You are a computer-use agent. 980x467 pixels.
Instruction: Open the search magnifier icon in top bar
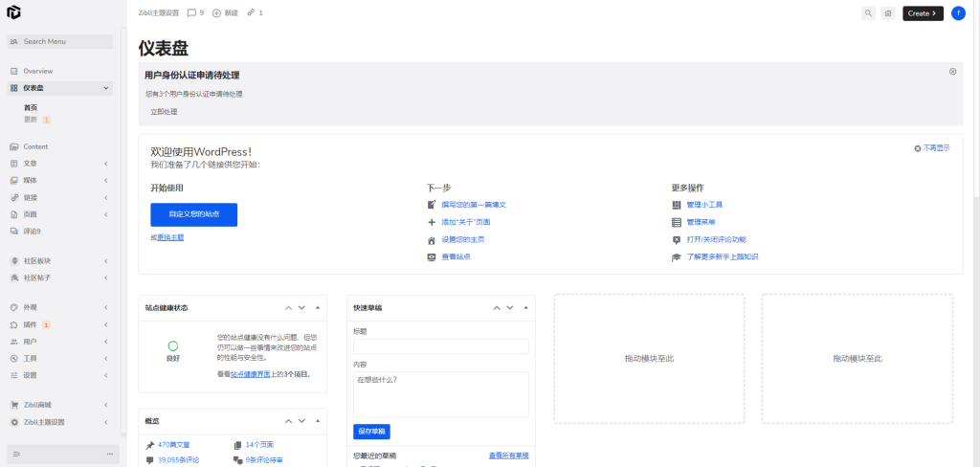[x=868, y=13]
